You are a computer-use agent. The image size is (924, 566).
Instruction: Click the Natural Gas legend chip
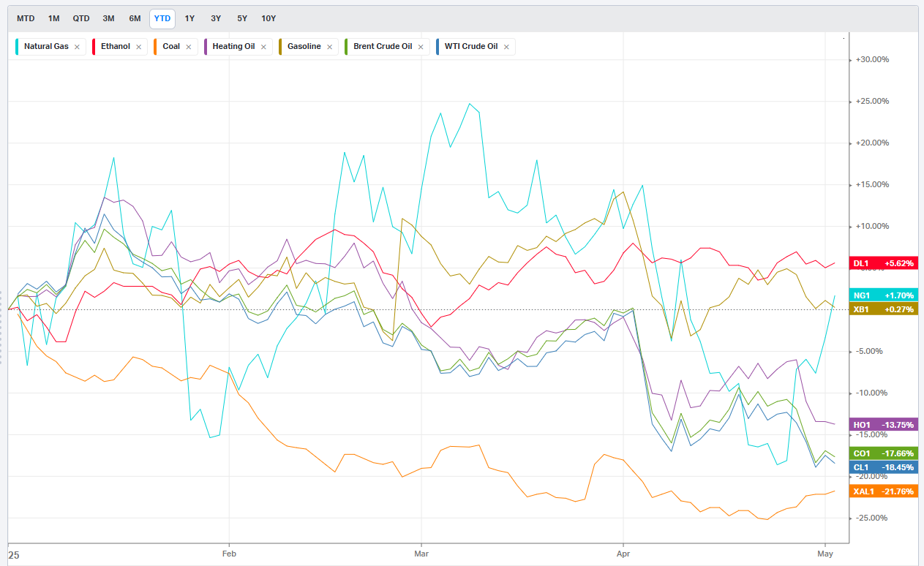click(50, 47)
